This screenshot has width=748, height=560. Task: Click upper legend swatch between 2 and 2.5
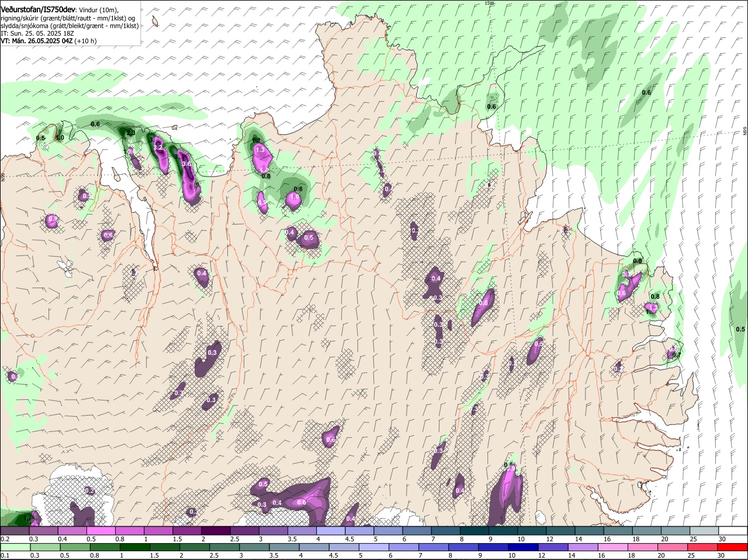216,530
